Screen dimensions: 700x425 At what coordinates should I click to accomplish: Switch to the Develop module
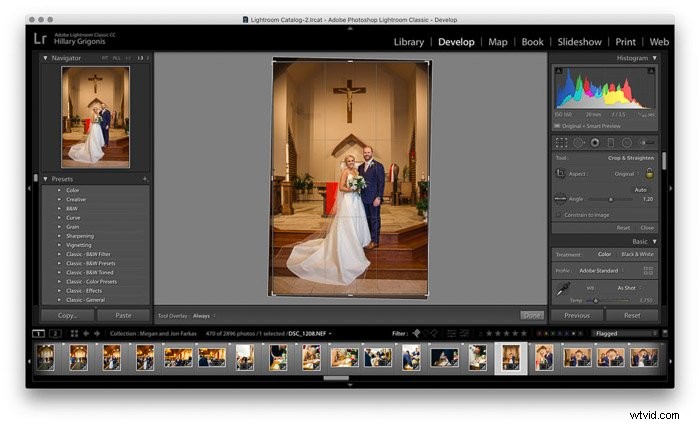tap(456, 42)
